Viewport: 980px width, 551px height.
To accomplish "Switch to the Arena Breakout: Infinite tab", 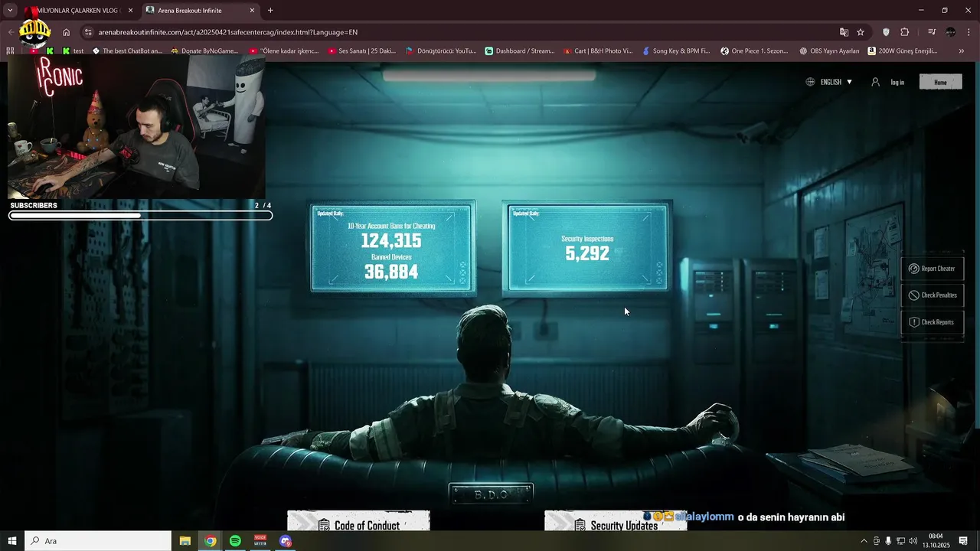I will (x=201, y=10).
